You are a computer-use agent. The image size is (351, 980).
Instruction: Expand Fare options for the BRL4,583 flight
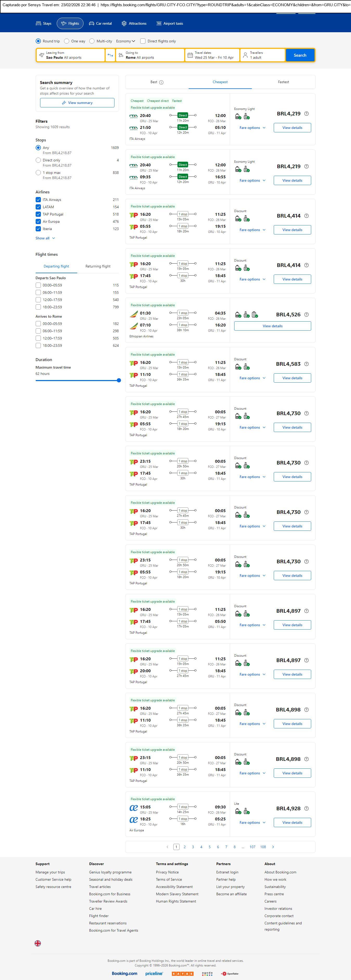point(252,378)
